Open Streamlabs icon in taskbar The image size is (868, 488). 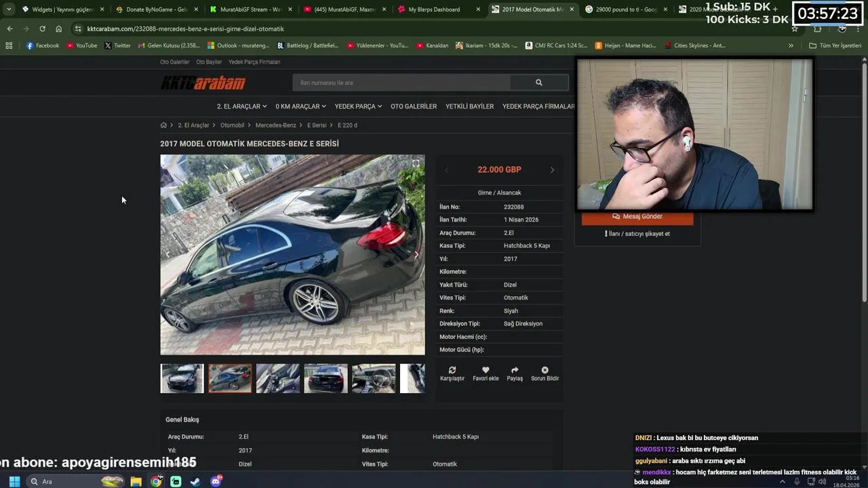pyautogui.click(x=176, y=481)
